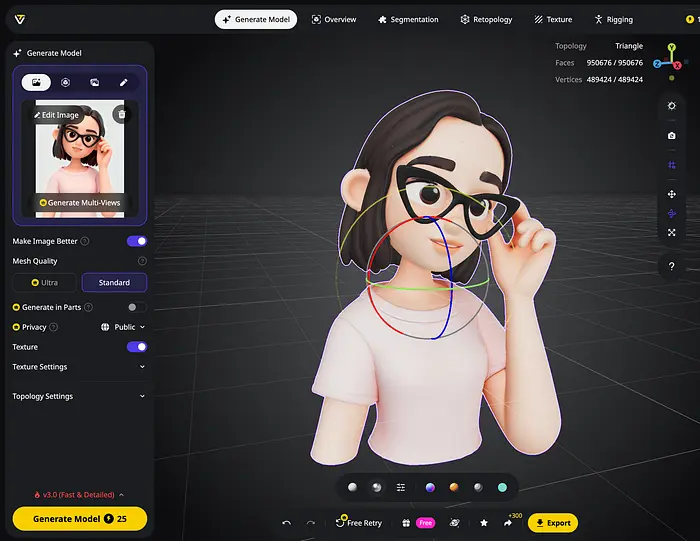Toggle Generate in Parts switch
This screenshot has width=700, height=541.
137,307
